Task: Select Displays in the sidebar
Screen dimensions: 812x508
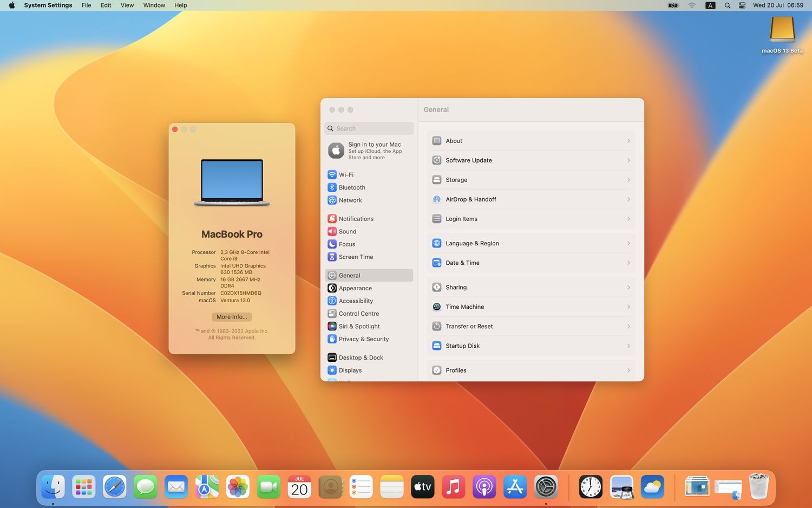Action: (x=369, y=370)
